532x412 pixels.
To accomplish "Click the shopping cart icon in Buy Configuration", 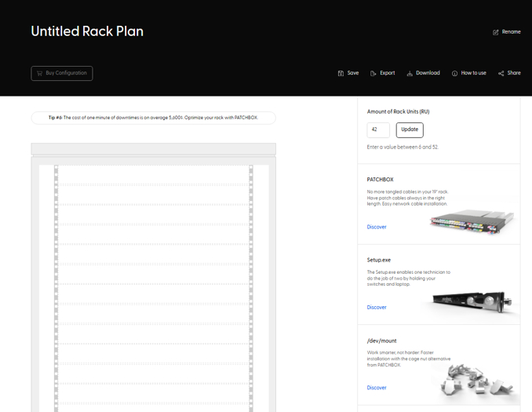I will 39,73.
